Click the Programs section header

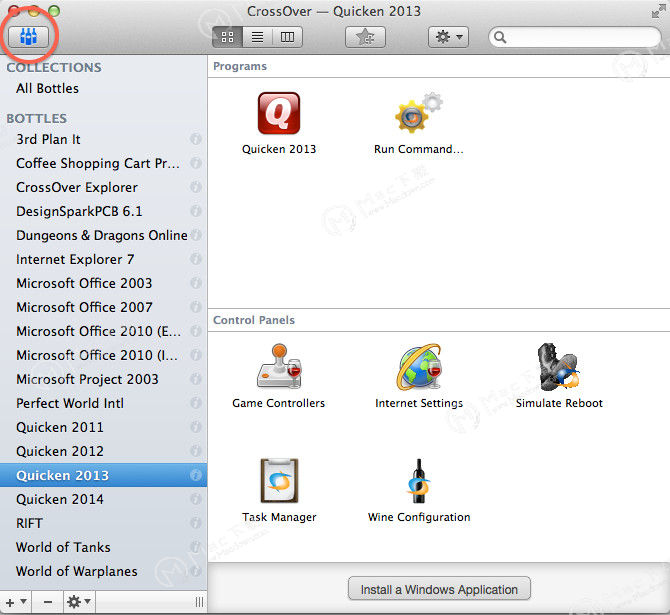240,66
